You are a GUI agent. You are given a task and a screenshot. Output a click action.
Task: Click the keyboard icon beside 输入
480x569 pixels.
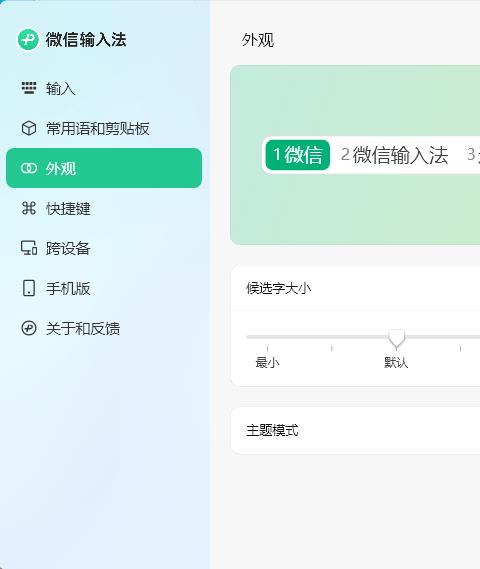[29, 88]
